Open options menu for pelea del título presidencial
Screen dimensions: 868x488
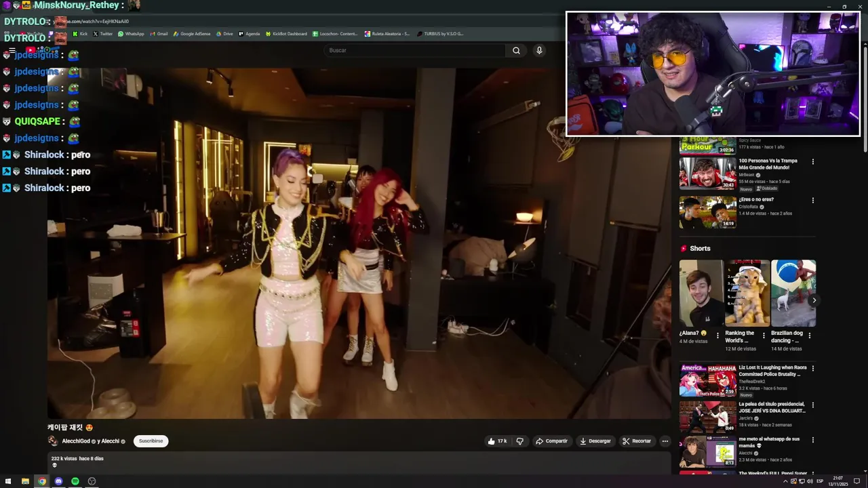(812, 405)
